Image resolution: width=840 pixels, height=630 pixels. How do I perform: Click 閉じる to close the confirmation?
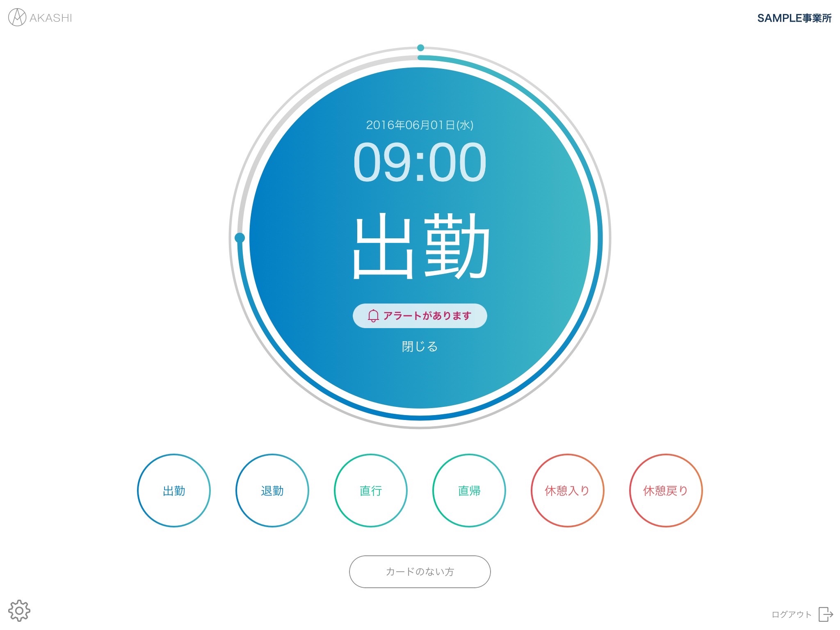419,345
